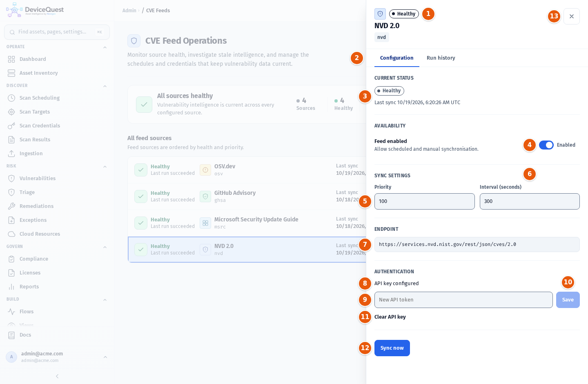This screenshot has width=588, height=384.
Task: Click the Asset Inventory icon
Action: 11,73
